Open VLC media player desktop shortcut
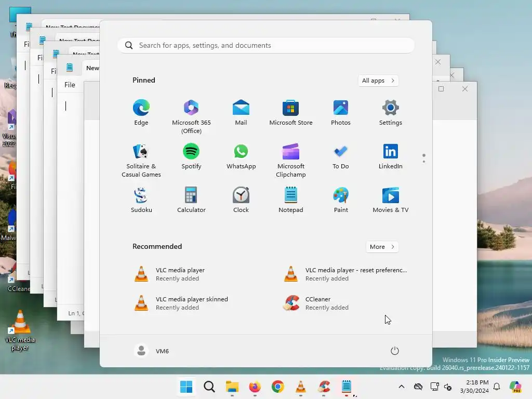 pyautogui.click(x=20, y=330)
